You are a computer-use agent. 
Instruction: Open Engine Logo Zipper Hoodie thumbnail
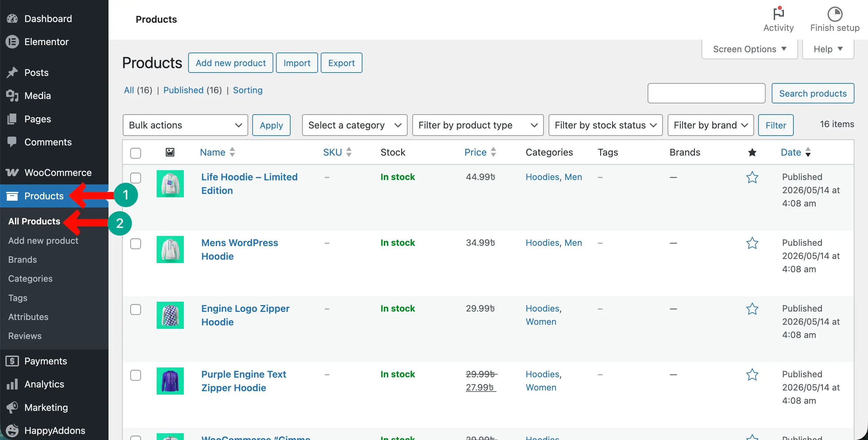coord(170,315)
